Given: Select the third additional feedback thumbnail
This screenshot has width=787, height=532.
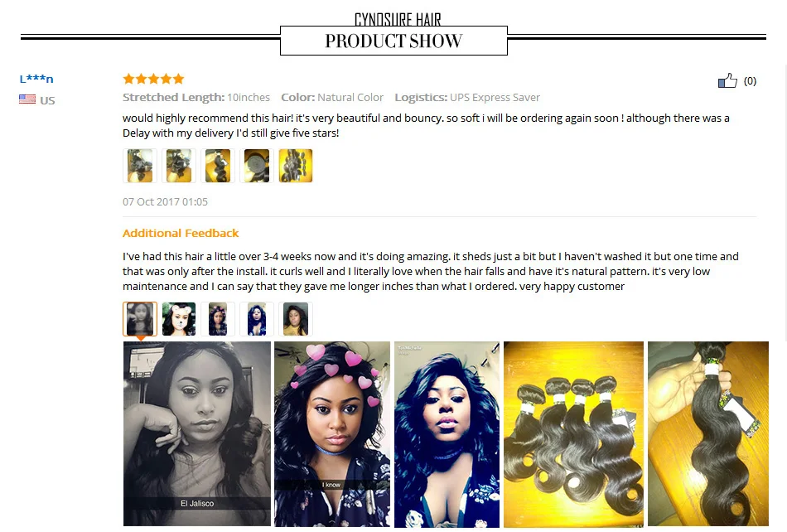Looking at the screenshot, I should click(x=218, y=319).
